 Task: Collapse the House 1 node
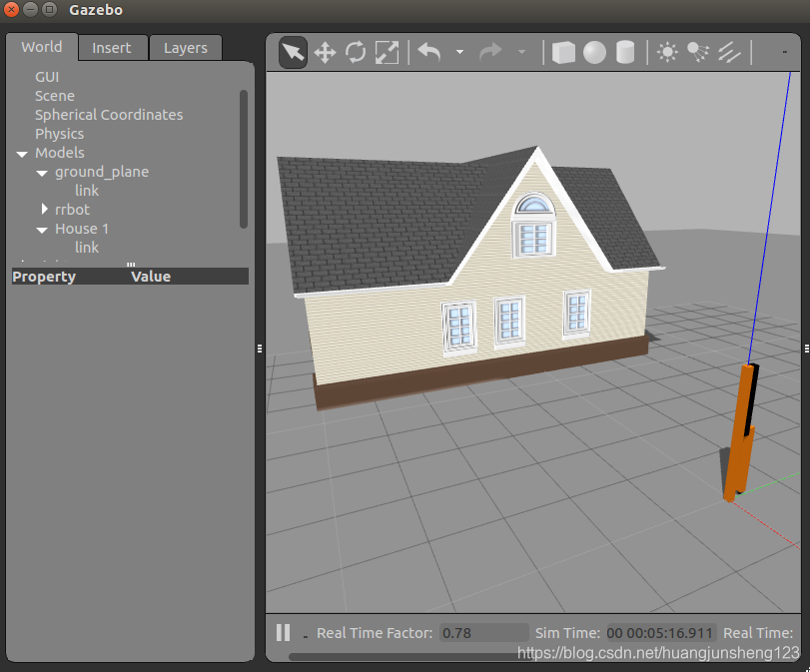point(42,230)
